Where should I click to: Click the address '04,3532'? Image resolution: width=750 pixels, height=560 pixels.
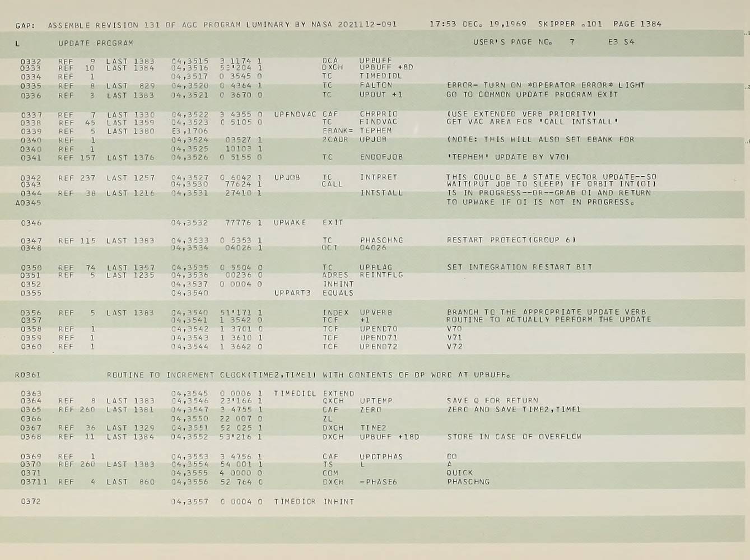pos(190,223)
